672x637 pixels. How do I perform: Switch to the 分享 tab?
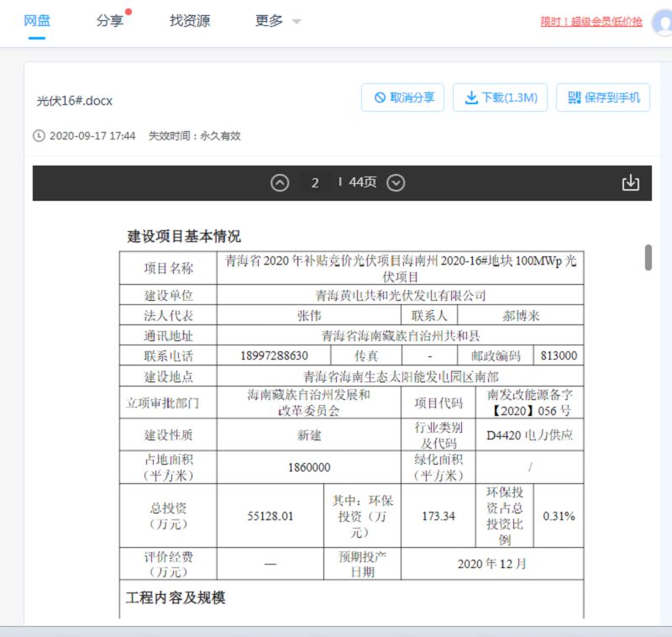point(110,21)
